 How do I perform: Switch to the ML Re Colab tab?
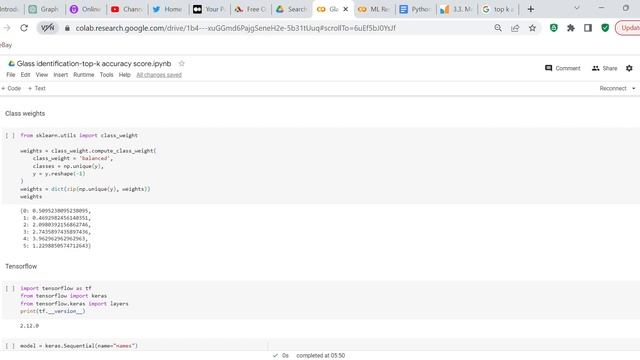coord(374,9)
